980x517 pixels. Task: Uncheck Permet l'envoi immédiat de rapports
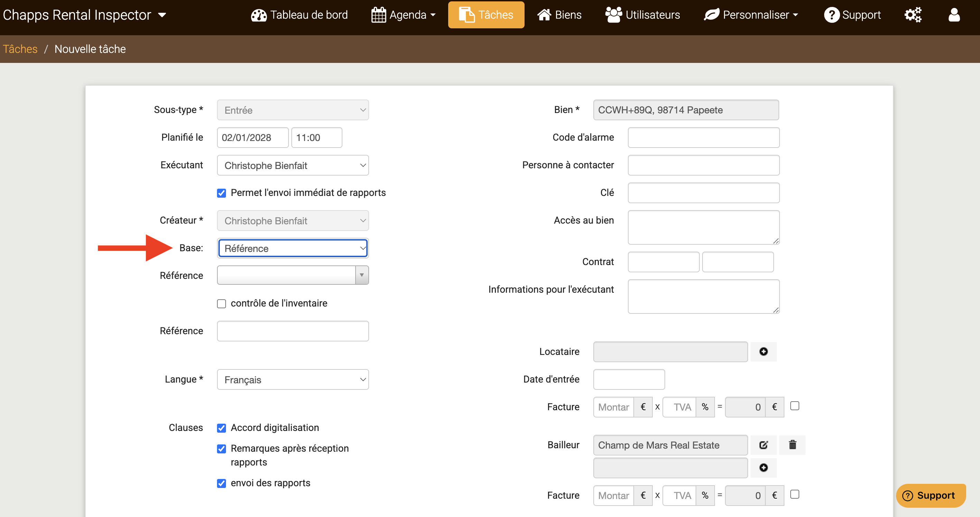point(222,193)
